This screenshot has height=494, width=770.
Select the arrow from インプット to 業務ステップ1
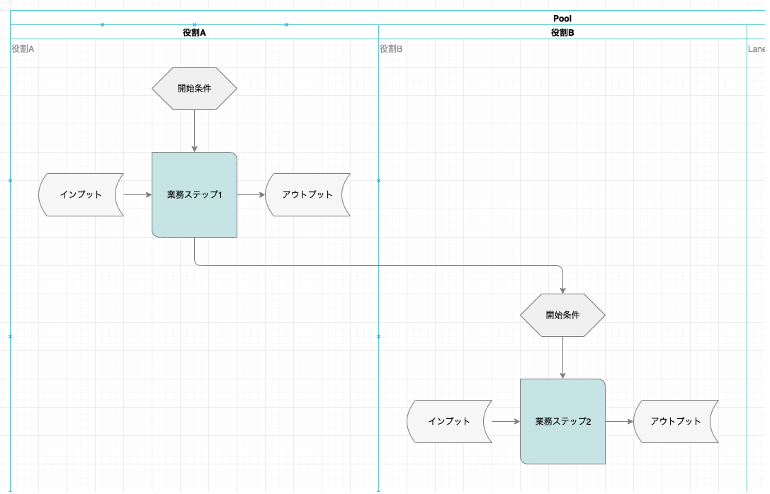pos(137,195)
